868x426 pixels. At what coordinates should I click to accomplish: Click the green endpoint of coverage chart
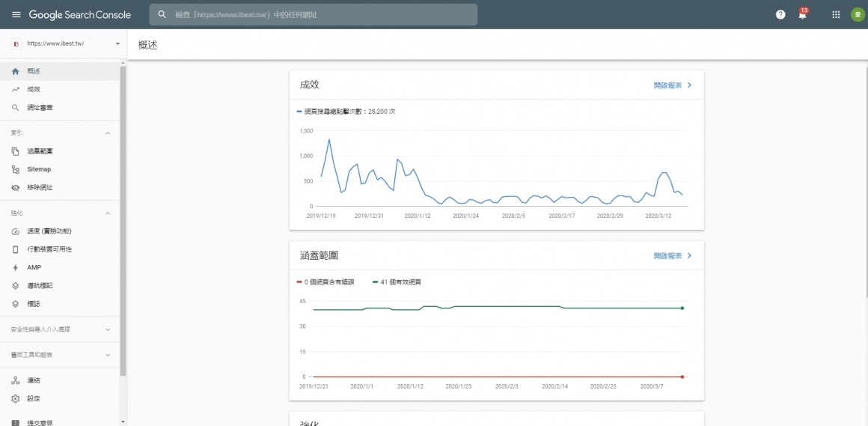click(682, 308)
